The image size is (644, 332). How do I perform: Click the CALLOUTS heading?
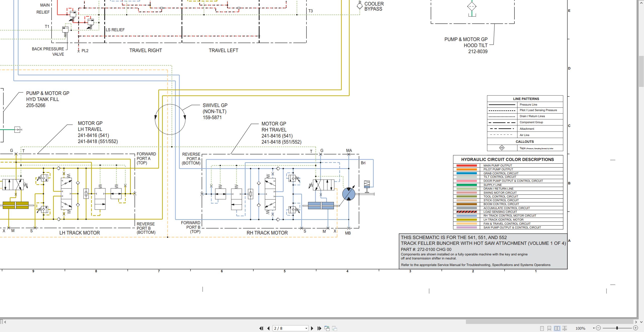(x=525, y=142)
